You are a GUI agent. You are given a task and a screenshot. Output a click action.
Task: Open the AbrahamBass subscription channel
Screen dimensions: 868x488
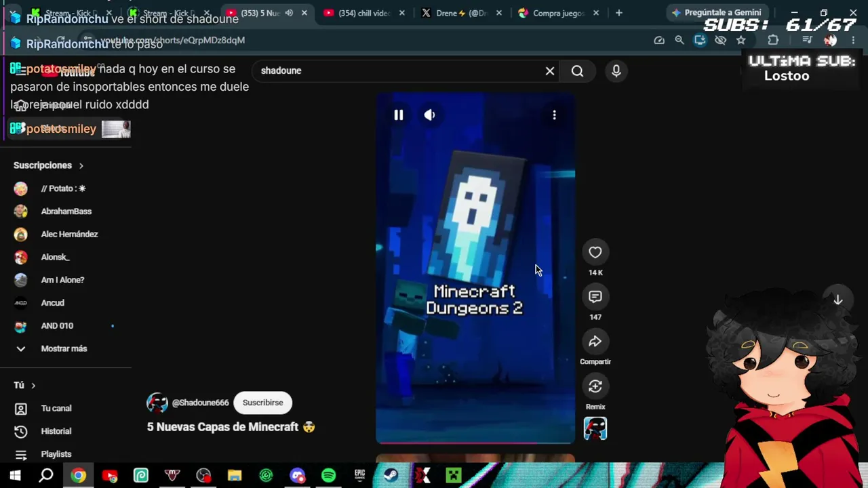click(66, 211)
